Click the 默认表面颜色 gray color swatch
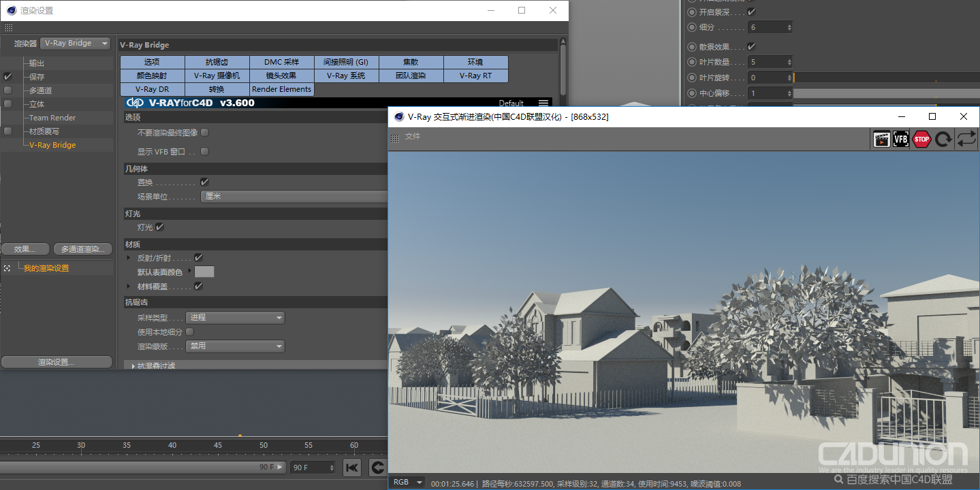This screenshot has width=980, height=490. 204,272
